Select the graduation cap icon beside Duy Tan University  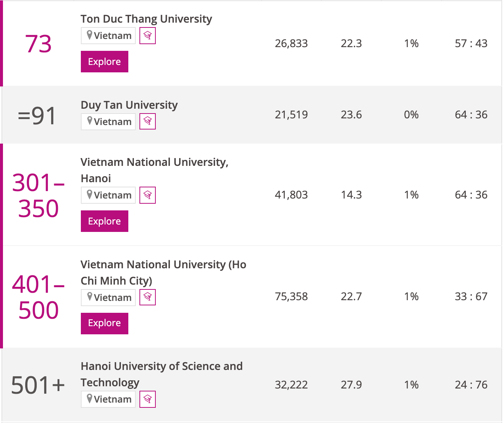[147, 121]
